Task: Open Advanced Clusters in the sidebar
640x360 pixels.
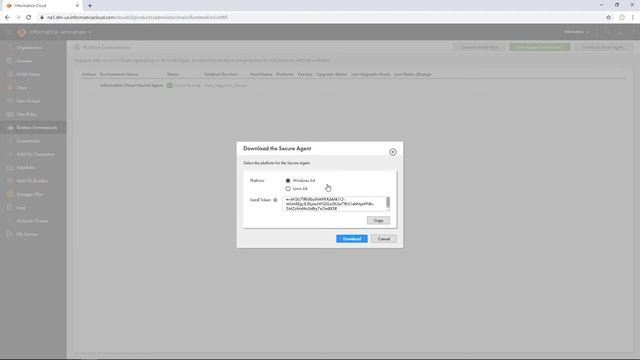Action: [x=32, y=221]
